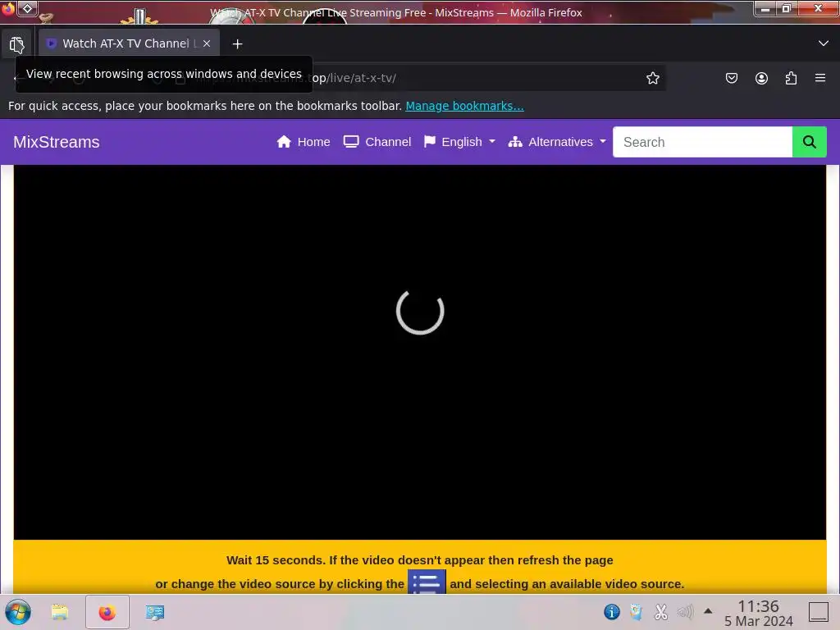Expand the list all tabs chevron

coord(823,43)
